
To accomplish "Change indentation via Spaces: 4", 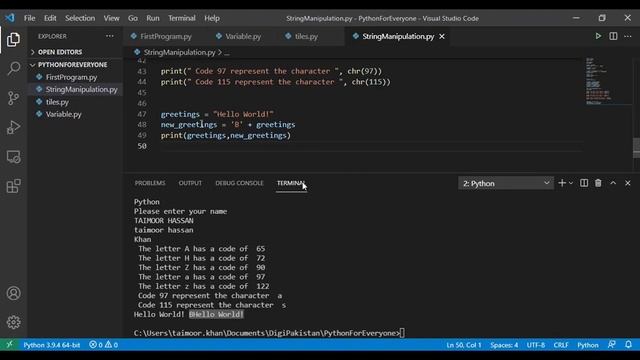I will pyautogui.click(x=504, y=345).
